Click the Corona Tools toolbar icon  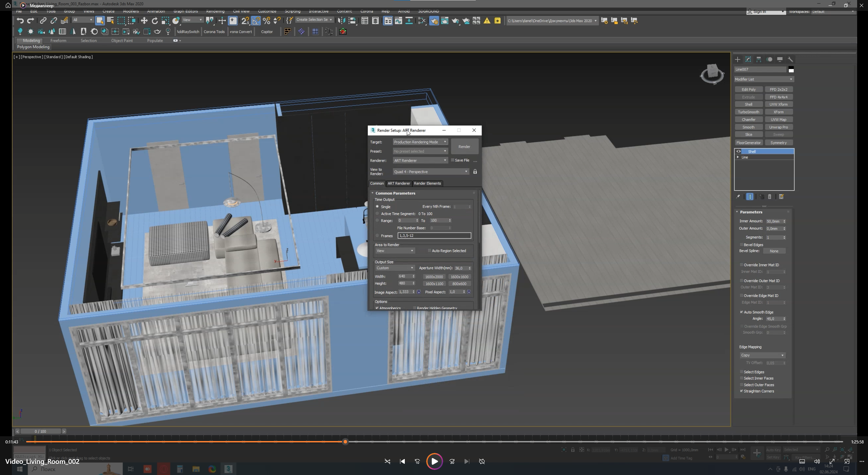(x=214, y=32)
